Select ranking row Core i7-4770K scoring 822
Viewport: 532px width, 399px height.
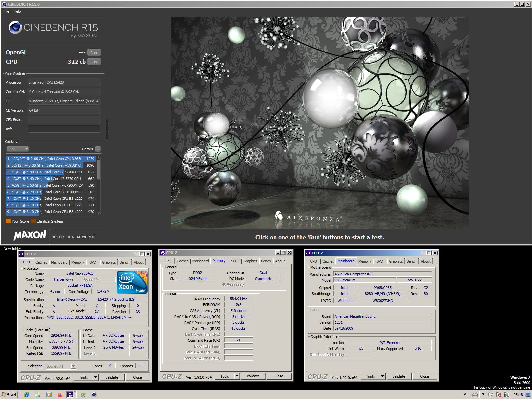point(51,172)
